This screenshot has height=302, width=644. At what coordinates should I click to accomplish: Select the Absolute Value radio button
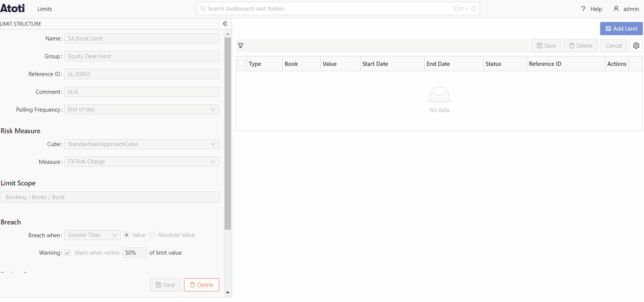click(x=153, y=235)
